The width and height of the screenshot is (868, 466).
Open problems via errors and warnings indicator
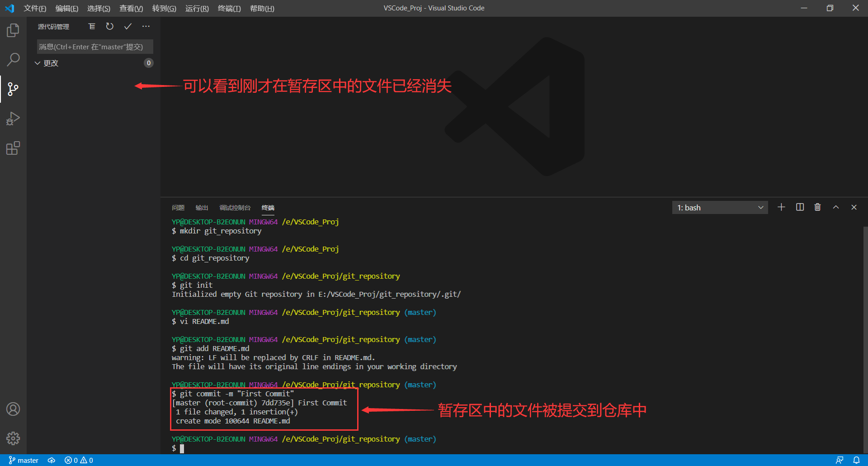pyautogui.click(x=79, y=460)
